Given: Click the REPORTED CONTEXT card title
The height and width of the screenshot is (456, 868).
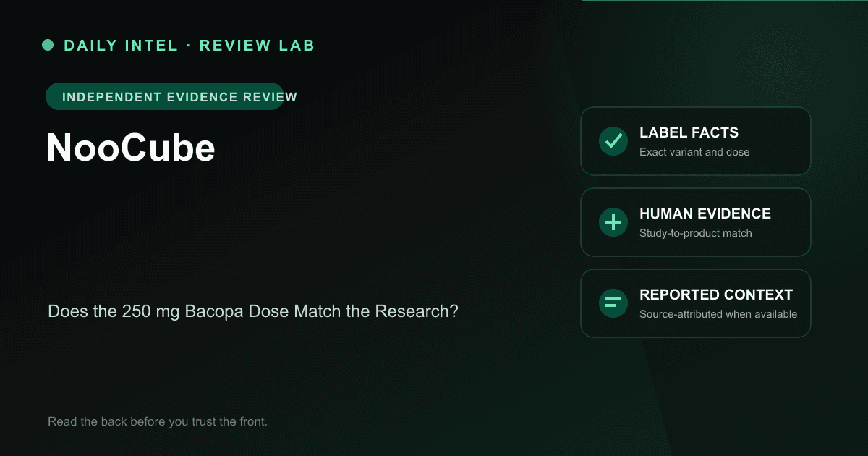Looking at the screenshot, I should (x=716, y=295).
